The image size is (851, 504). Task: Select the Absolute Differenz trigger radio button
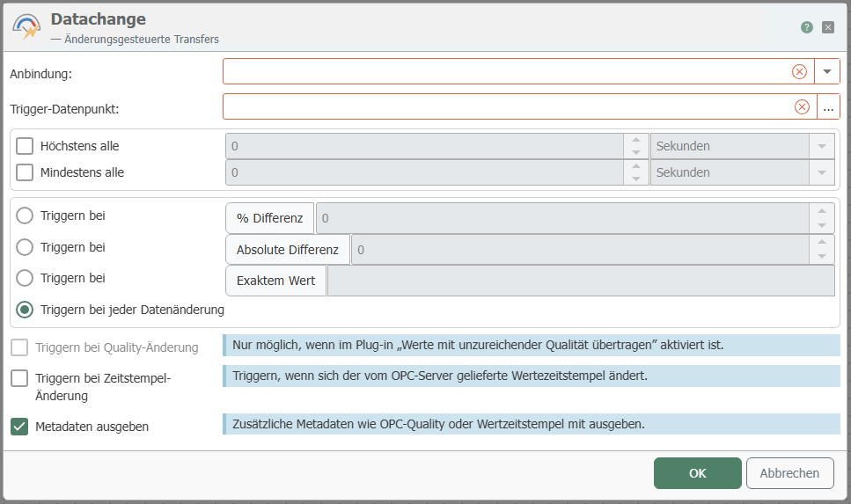25,247
